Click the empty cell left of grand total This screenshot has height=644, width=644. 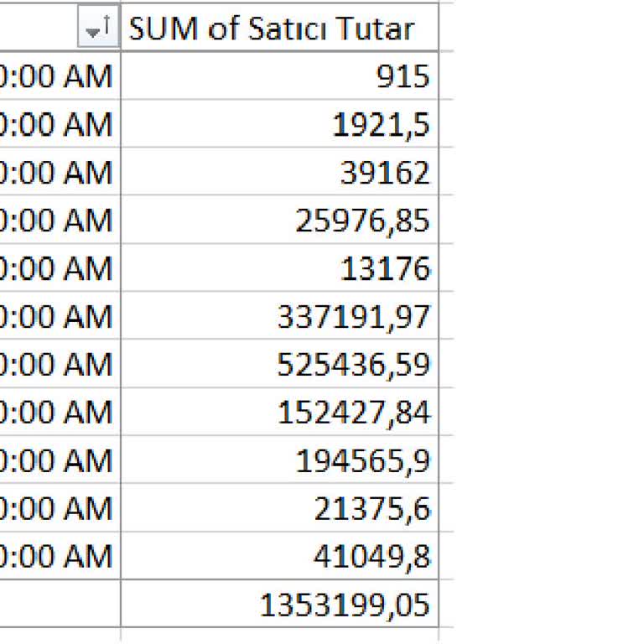[x=57, y=604]
